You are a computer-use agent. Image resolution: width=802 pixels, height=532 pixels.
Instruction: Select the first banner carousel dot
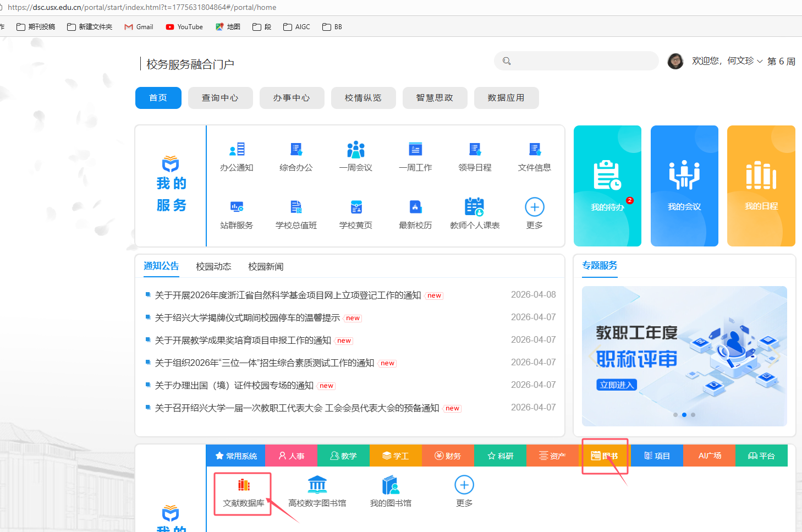point(675,415)
